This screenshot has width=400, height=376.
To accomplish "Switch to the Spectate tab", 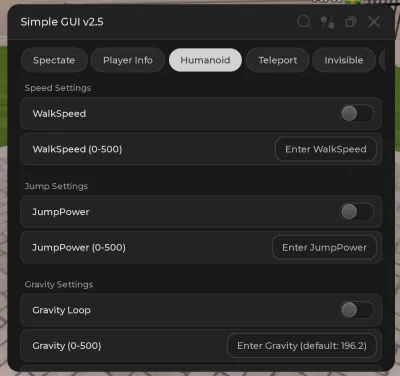I will point(54,60).
